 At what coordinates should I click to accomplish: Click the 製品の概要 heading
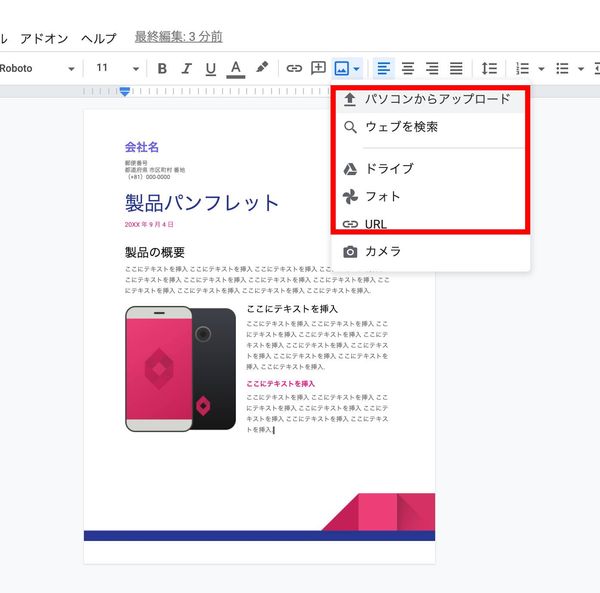click(x=155, y=252)
